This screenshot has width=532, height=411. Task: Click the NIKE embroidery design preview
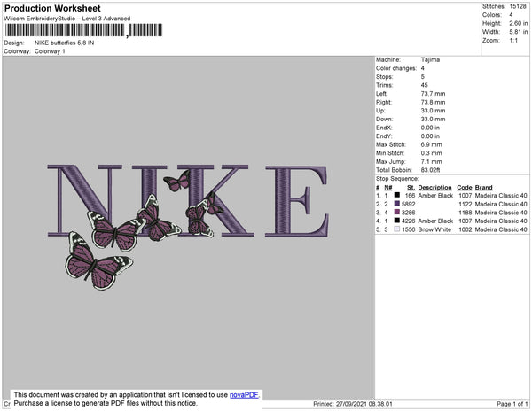pyautogui.click(x=188, y=227)
